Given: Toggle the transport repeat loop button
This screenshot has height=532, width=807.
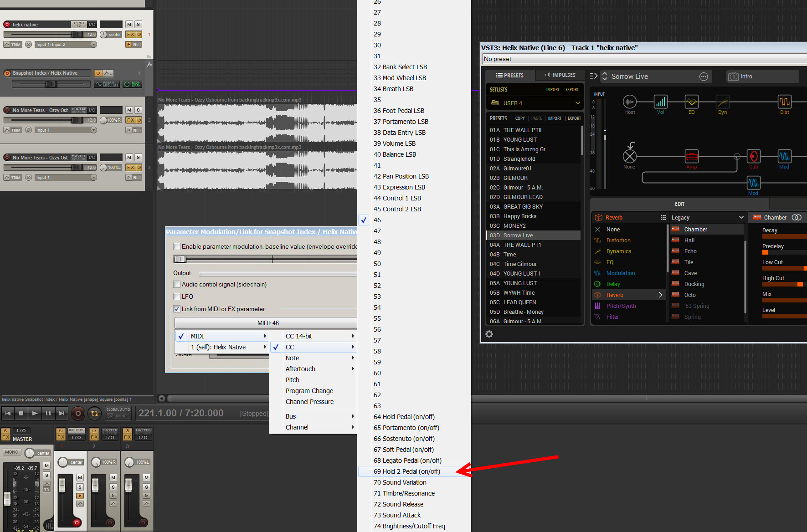Looking at the screenshot, I should 94,414.
